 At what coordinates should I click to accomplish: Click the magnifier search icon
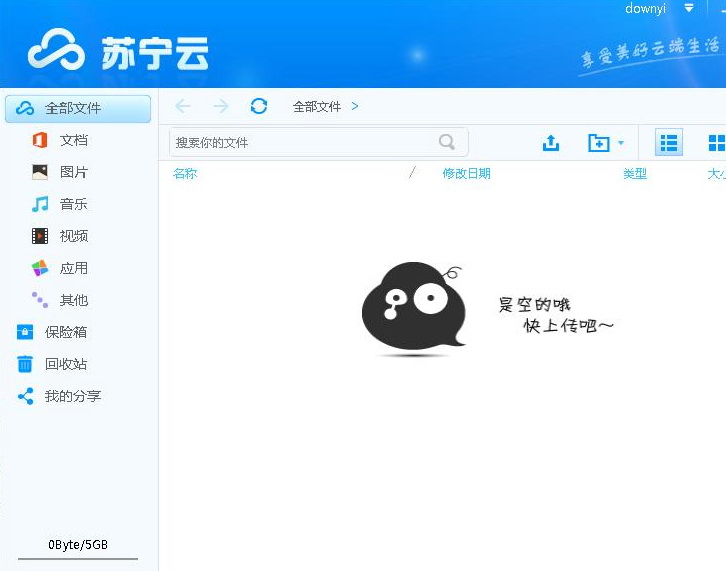click(x=447, y=142)
